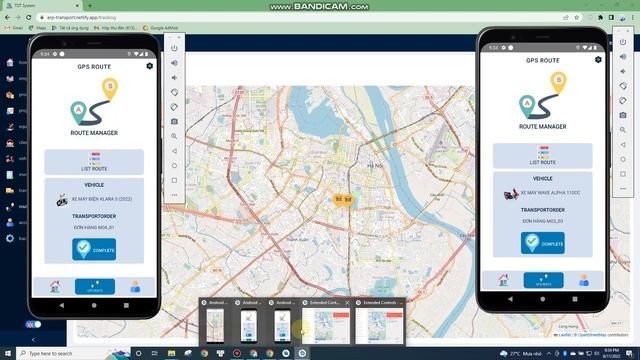Click volume down on right emulator toolbar
The height and width of the screenshot is (360, 640).
click(623, 71)
